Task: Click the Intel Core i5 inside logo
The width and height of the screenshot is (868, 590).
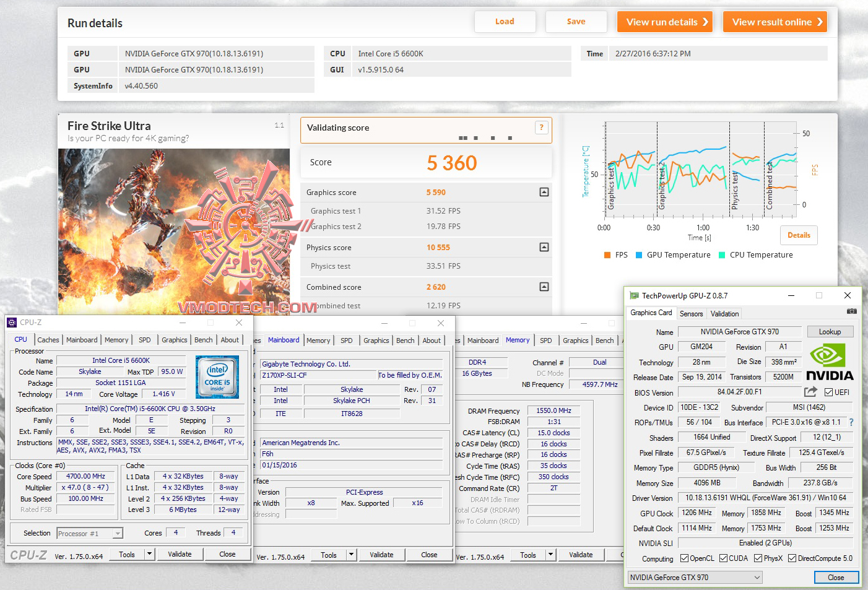Action: pyautogui.click(x=217, y=377)
